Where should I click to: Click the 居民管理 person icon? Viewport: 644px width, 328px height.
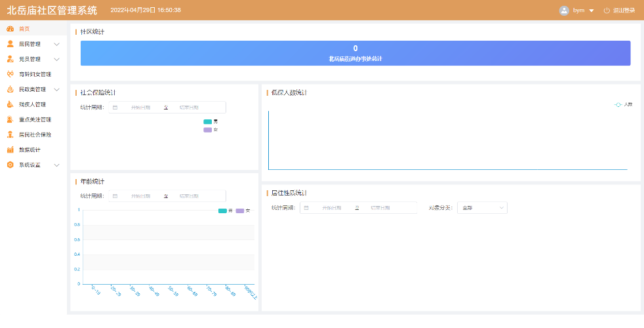[10, 44]
